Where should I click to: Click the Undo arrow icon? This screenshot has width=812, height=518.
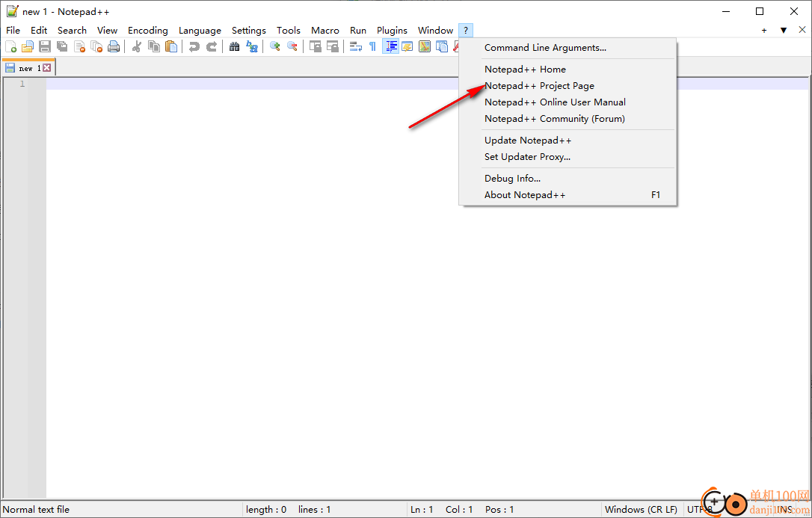(194, 46)
